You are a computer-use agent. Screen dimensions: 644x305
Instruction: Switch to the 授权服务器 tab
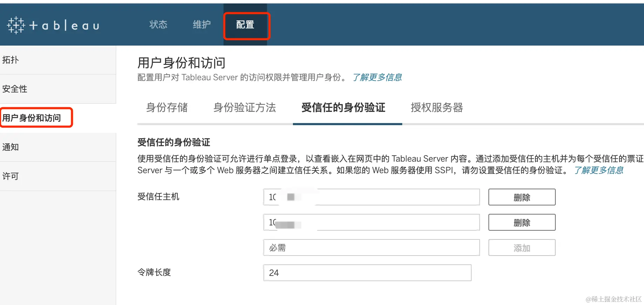[x=437, y=108]
